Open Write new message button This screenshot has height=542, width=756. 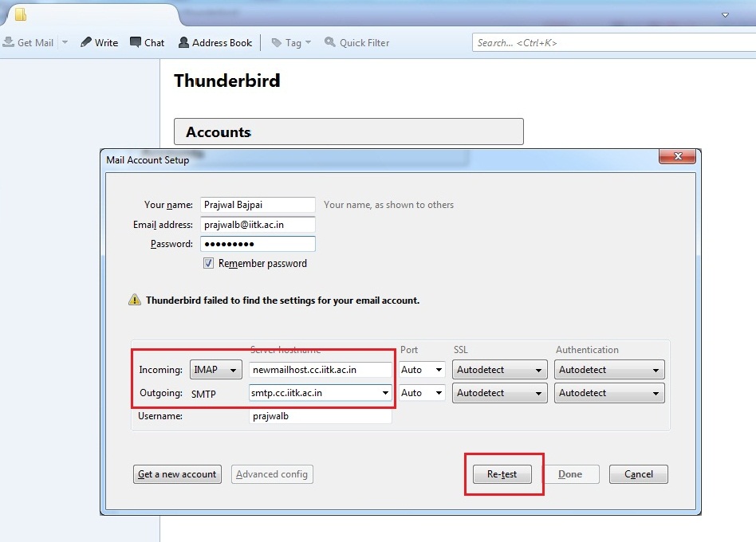99,42
